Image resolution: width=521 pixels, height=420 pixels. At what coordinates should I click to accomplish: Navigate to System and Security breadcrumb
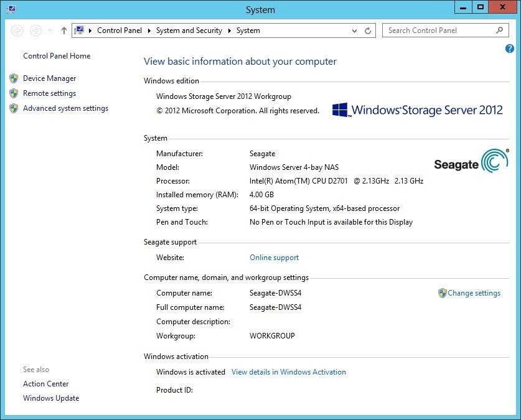point(189,30)
